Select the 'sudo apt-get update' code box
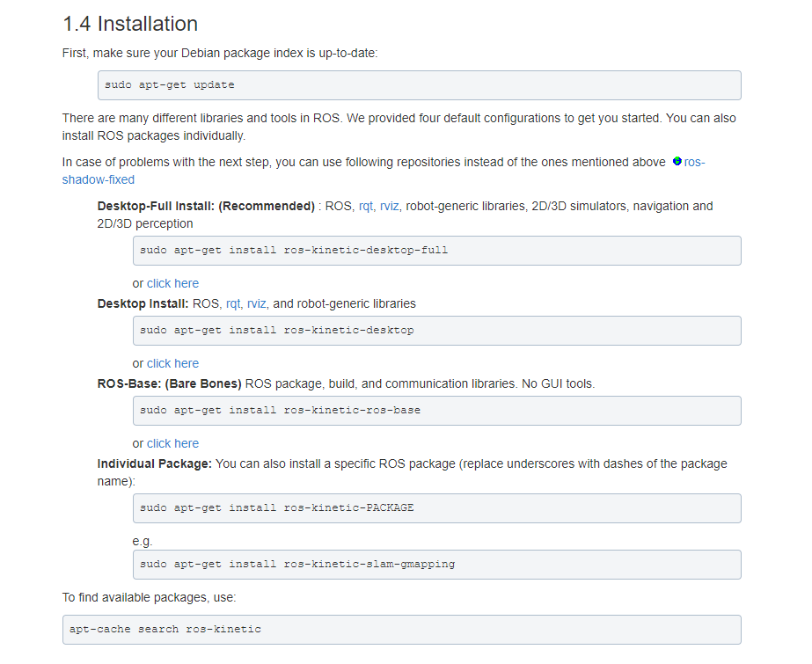The image size is (812, 664). [x=420, y=85]
